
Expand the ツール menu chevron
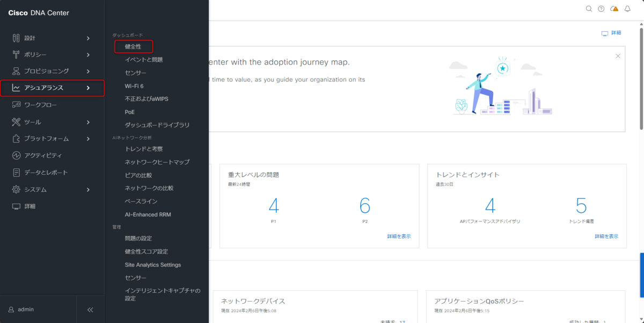pyautogui.click(x=89, y=122)
